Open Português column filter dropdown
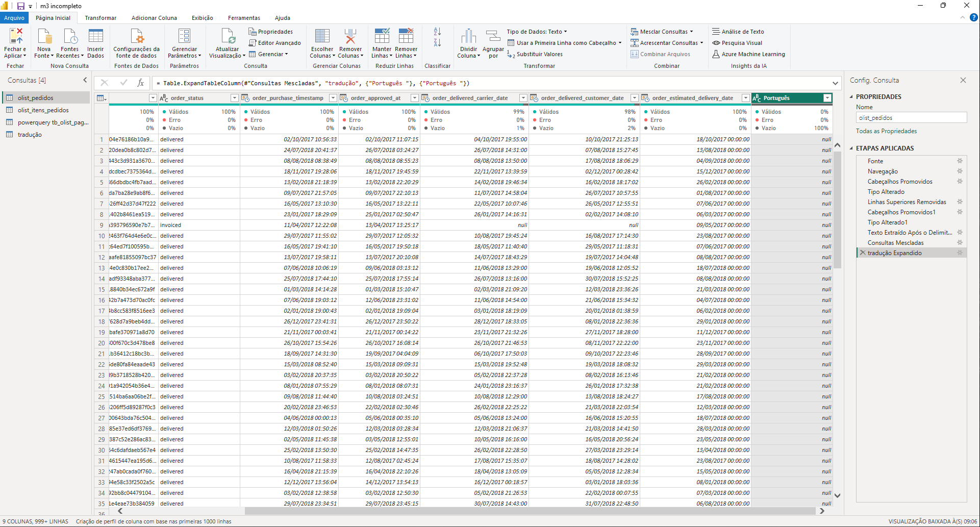 827,98
